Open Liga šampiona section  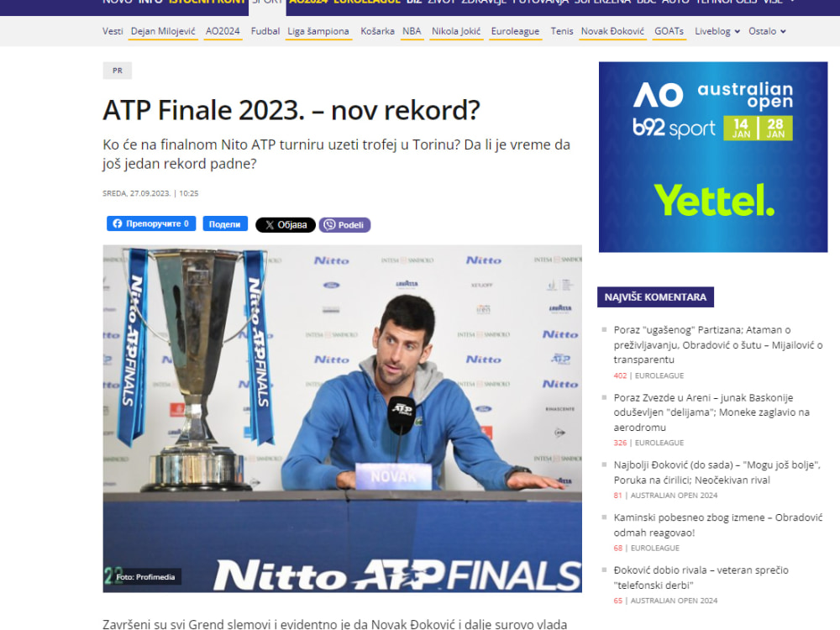tap(318, 31)
